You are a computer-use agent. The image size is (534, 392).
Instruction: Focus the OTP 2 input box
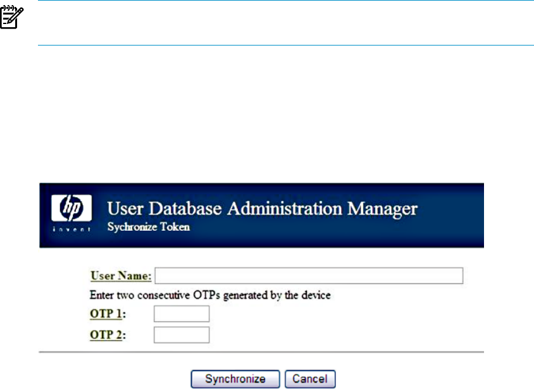[x=182, y=335]
